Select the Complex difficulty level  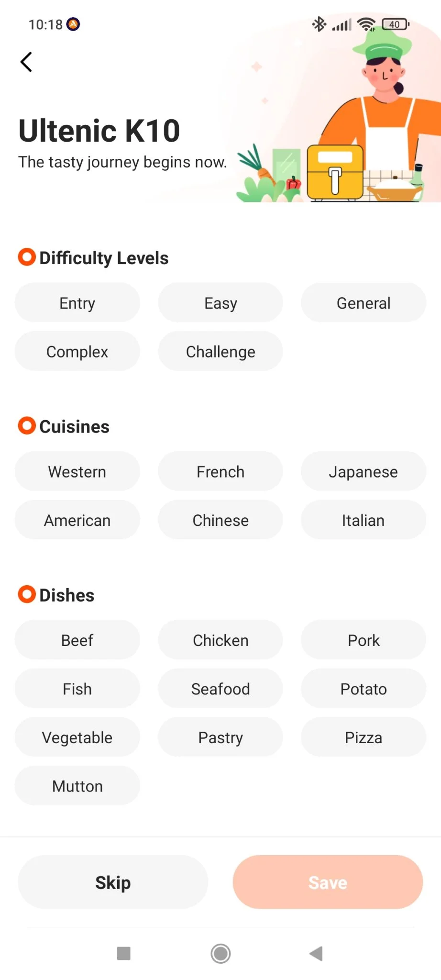coord(77,352)
